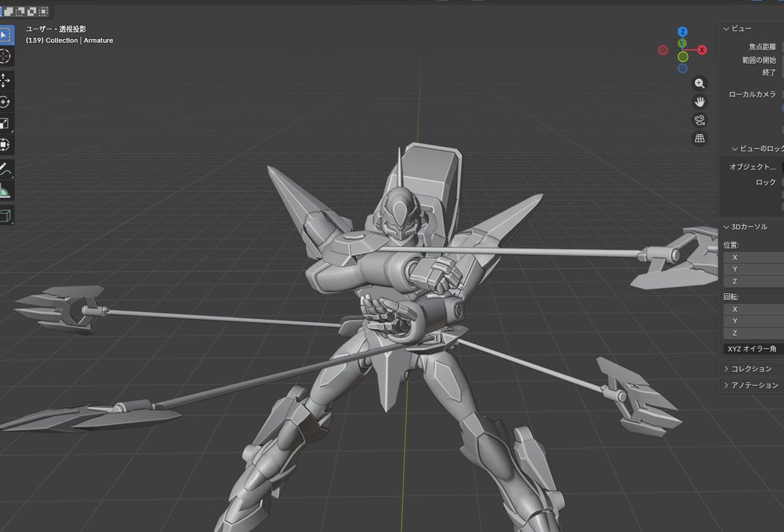Viewport: 784px width, 532px height.
Task: Open the XYZ オイラー角 rotation mode dropdown
Action: click(754, 349)
